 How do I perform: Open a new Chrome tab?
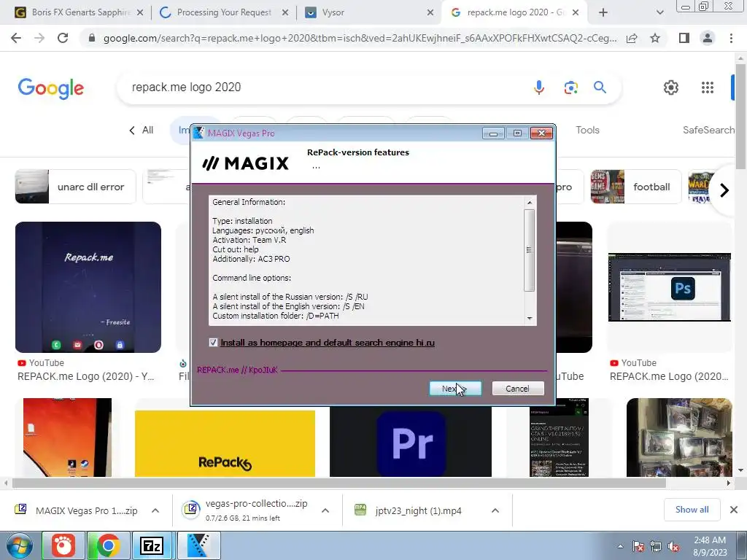[603, 13]
